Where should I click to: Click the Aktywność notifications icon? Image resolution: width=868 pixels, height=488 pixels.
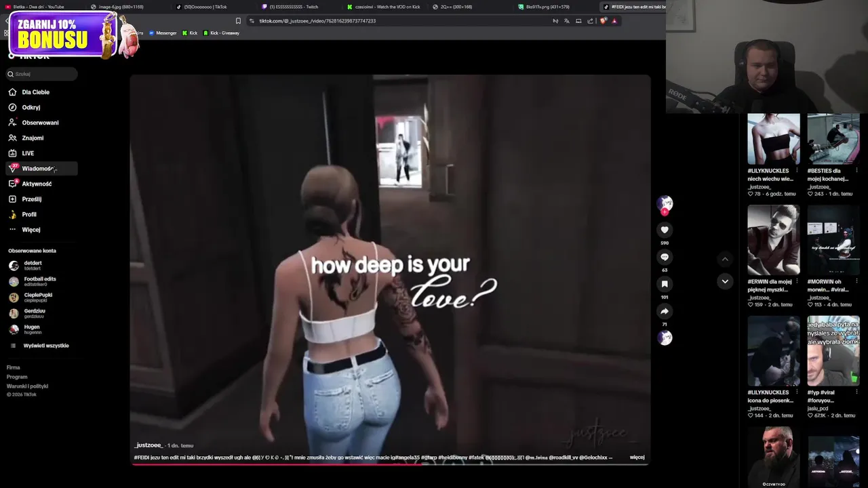tap(12, 184)
